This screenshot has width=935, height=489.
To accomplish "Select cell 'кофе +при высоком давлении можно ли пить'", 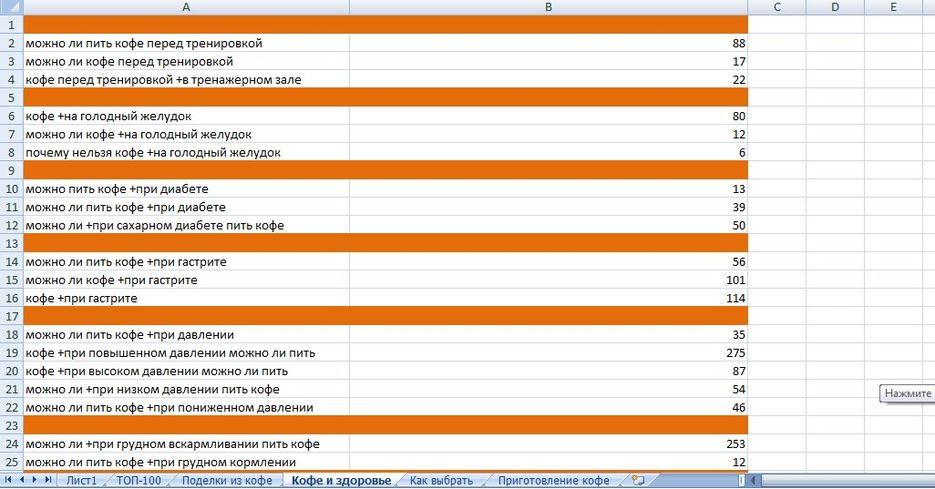I will point(186,371).
